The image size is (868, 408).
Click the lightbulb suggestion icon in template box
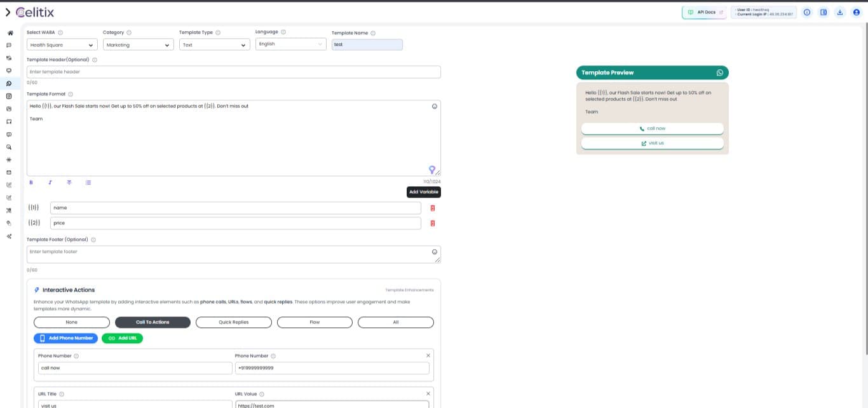(x=432, y=170)
